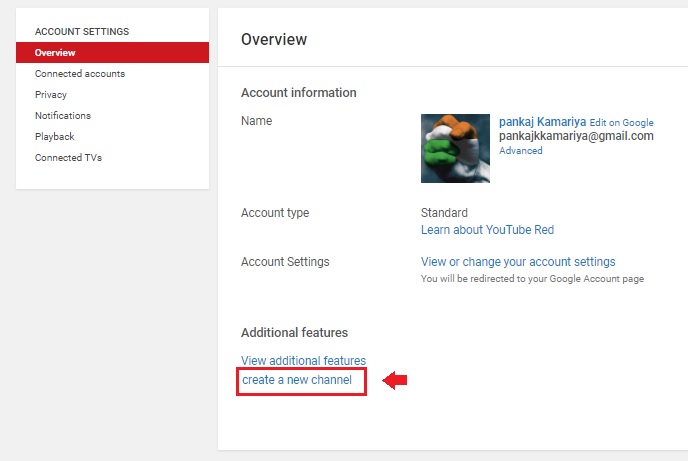
Task: Open View or change your account settings
Action: click(518, 262)
